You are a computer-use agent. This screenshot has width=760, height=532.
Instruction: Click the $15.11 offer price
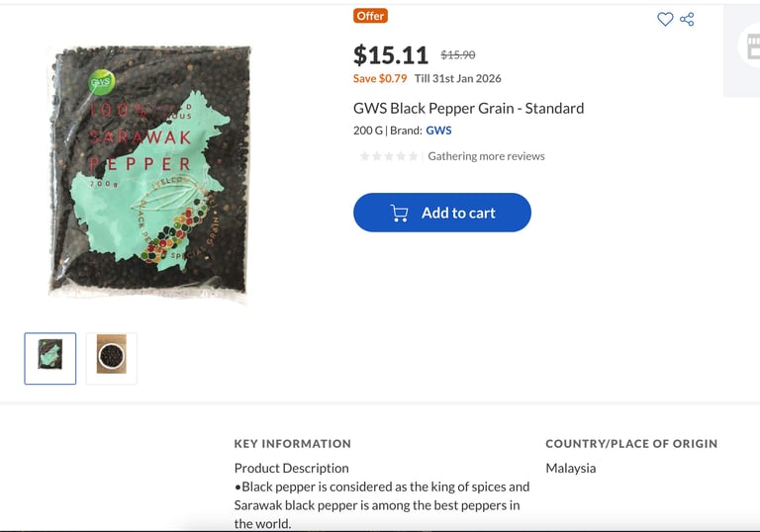click(391, 54)
